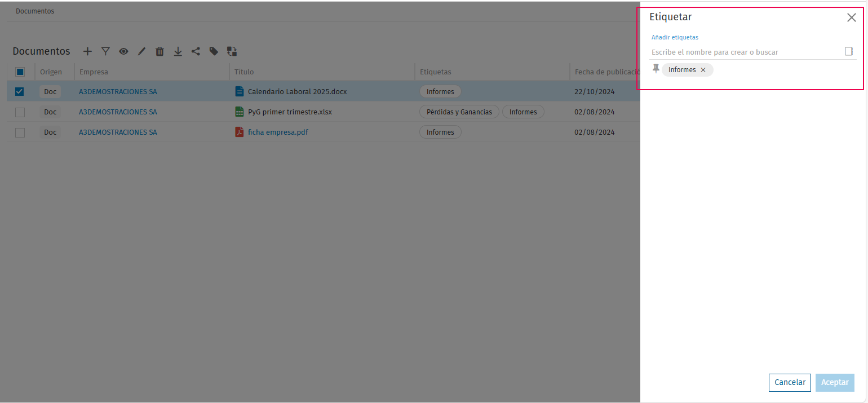The width and height of the screenshot is (868, 403).
Task: Delete selected document using the trash icon
Action: (x=160, y=51)
